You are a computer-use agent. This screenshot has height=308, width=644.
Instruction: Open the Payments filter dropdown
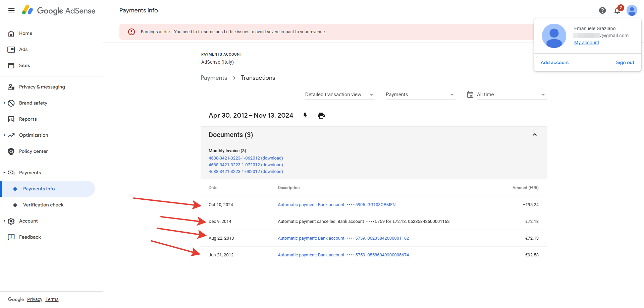click(x=420, y=95)
